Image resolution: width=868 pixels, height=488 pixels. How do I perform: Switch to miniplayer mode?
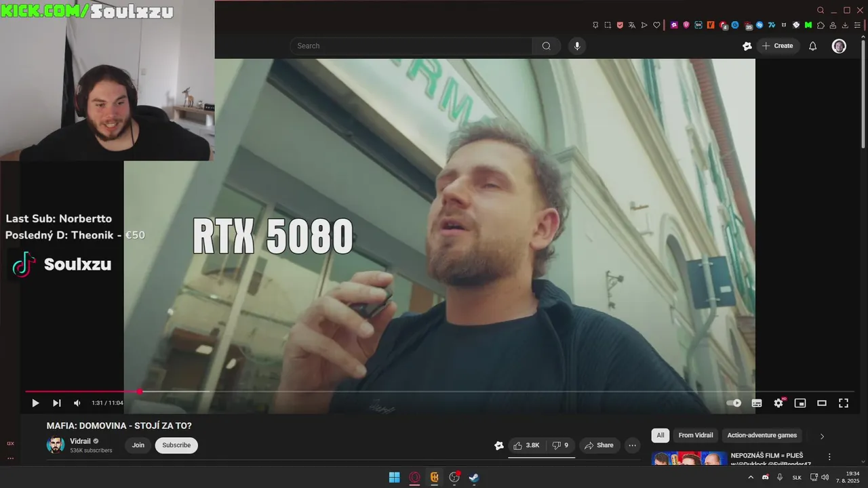[x=800, y=403]
